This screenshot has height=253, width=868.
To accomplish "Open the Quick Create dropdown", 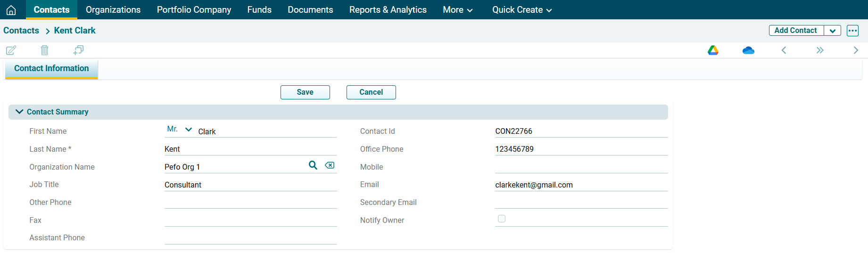I will 521,10.
